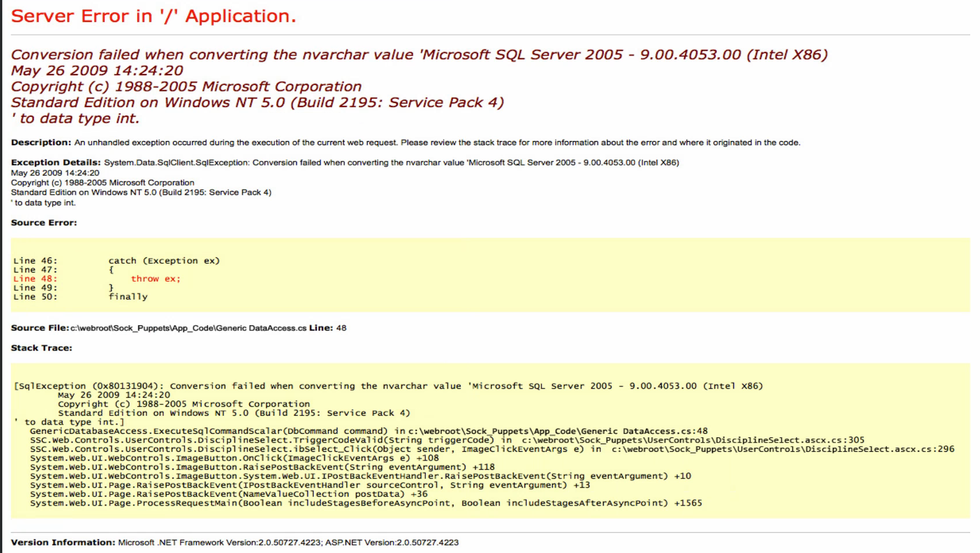Click the 'ExecuteSqlCommandScalar' stack trace entry
The image size is (980, 553).
point(208,431)
